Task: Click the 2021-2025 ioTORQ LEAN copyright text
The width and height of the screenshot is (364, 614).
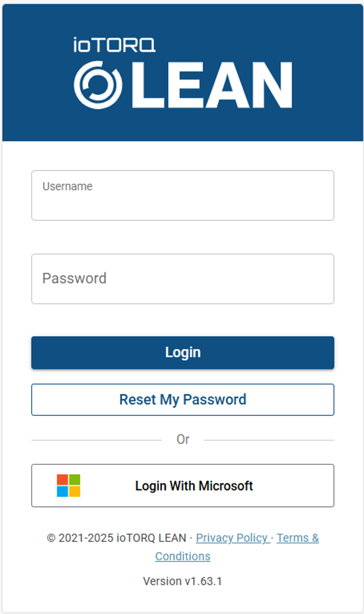Action: tap(122, 538)
